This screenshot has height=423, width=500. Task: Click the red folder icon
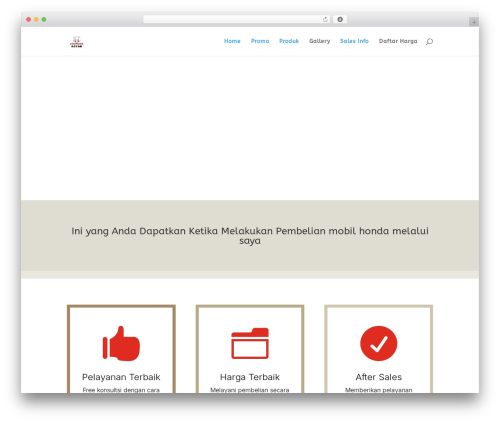point(250,343)
